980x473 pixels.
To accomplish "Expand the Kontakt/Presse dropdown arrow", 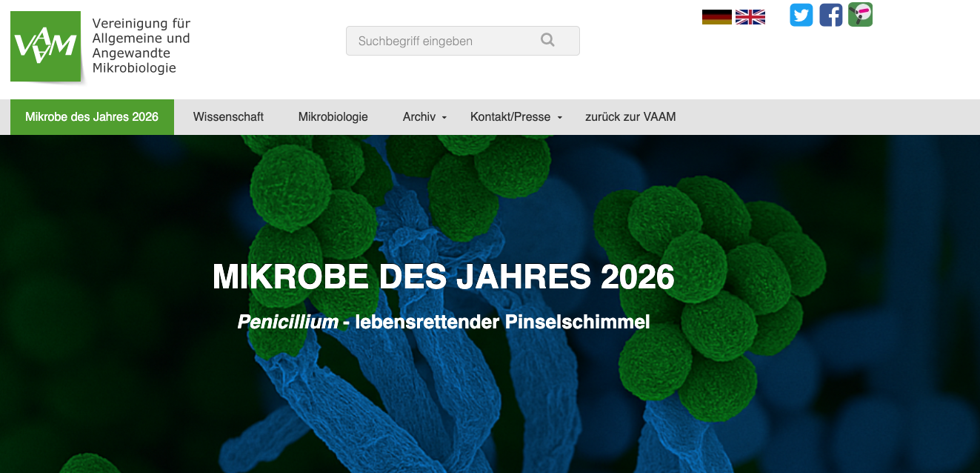I will click(560, 119).
